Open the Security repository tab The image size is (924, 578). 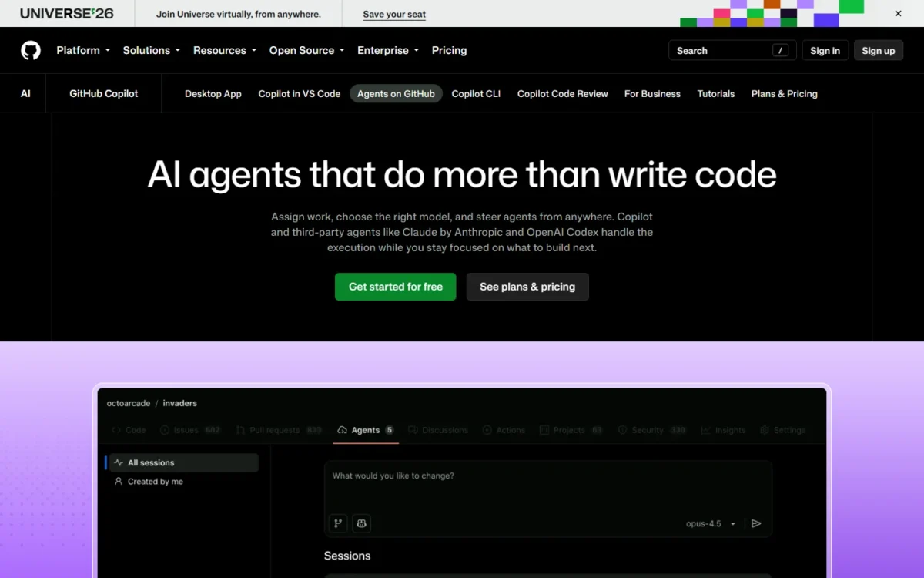pos(652,430)
